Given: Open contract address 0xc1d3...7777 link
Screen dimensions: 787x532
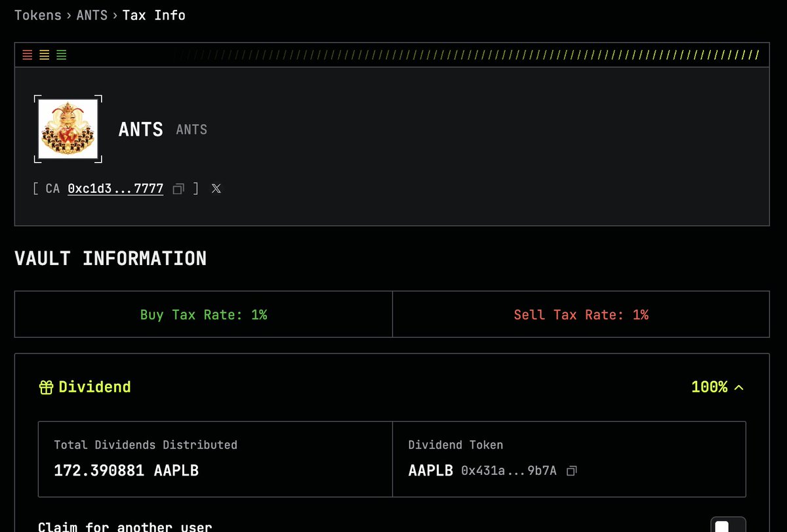Looking at the screenshot, I should pyautogui.click(x=115, y=189).
